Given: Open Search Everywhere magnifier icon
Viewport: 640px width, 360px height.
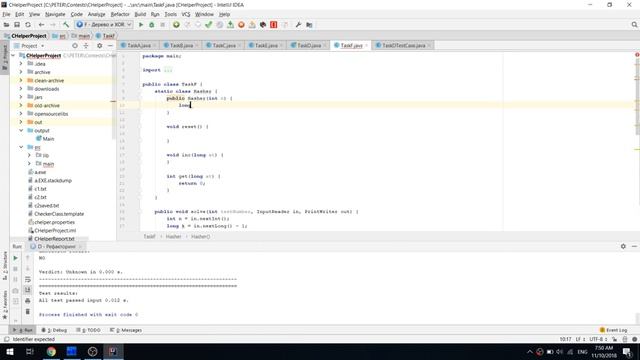Looking at the screenshot, I should [634, 25].
